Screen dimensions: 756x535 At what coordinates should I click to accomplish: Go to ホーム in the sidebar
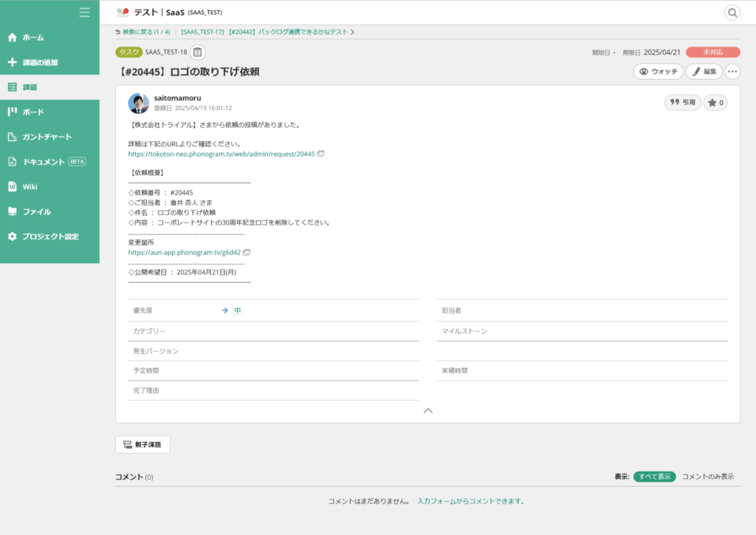point(49,37)
